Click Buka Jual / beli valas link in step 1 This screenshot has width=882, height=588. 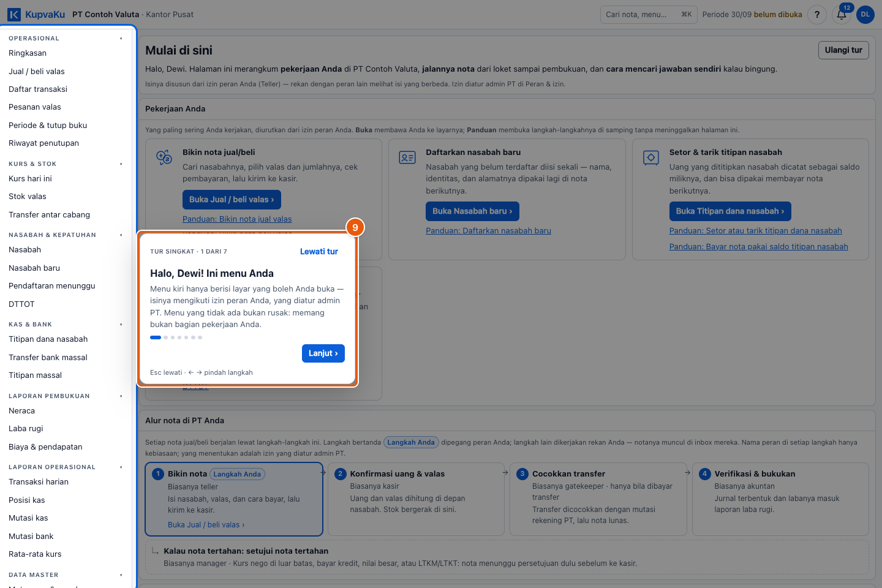206,525
